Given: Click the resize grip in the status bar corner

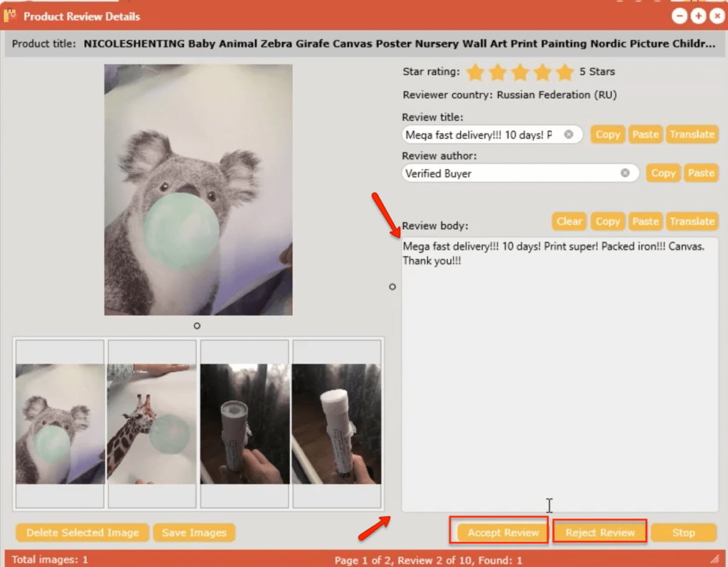Looking at the screenshot, I should [x=715, y=558].
